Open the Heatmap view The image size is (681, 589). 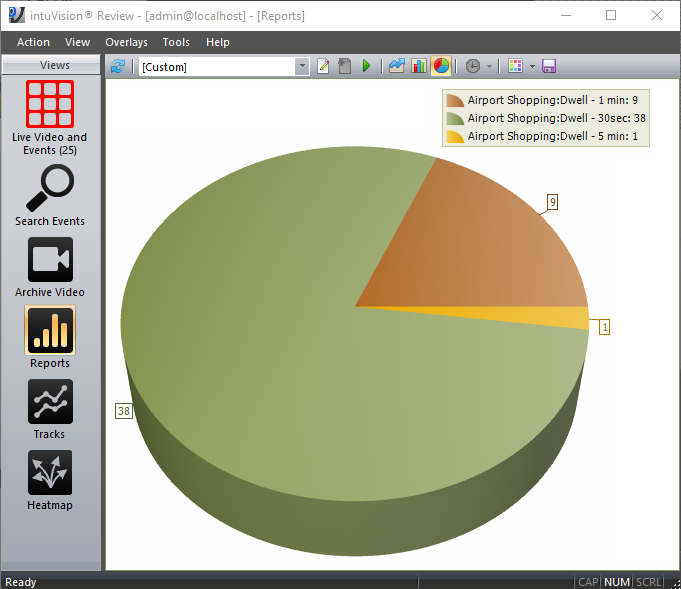pos(50,480)
